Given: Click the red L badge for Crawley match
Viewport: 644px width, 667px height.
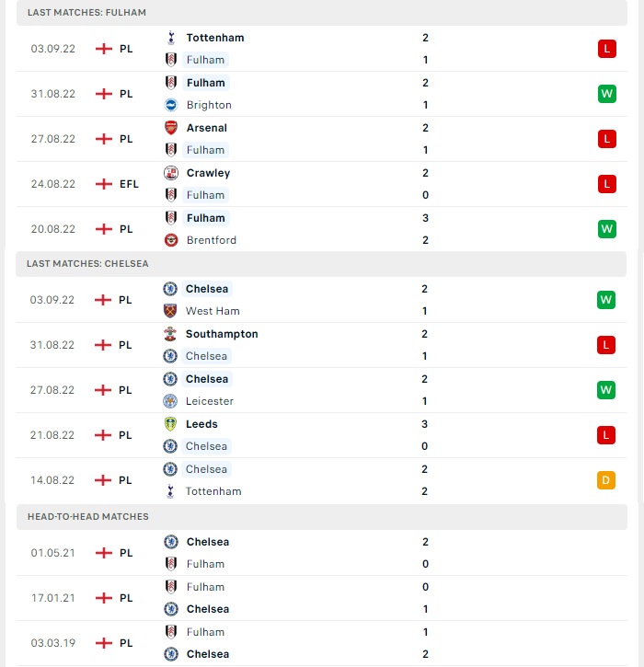Looking at the screenshot, I should click(x=607, y=184).
